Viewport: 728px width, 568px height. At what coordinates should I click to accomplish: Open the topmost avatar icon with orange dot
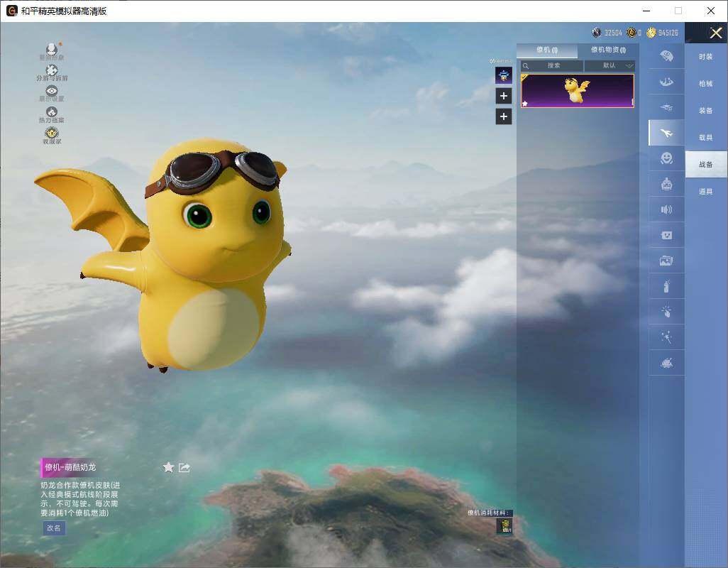52,48
